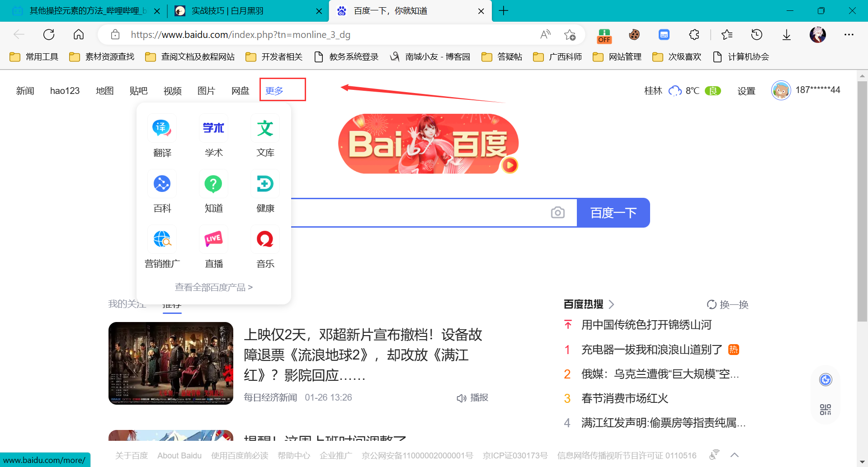The width and height of the screenshot is (868, 467).
Task: Click the floating assistant icon on right
Action: pos(826,380)
